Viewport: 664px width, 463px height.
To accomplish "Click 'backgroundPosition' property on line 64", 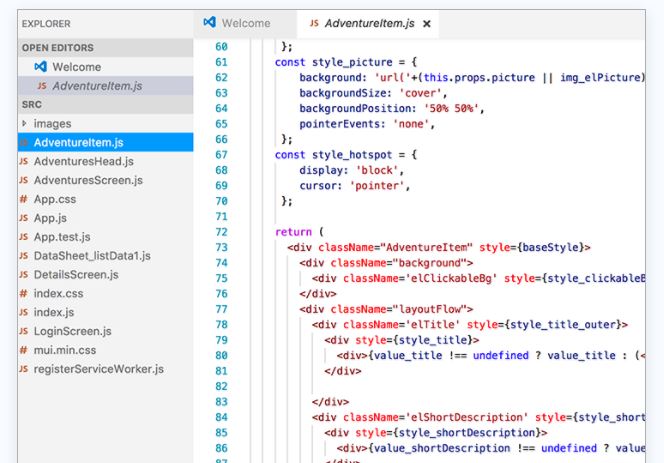I will (x=355, y=108).
